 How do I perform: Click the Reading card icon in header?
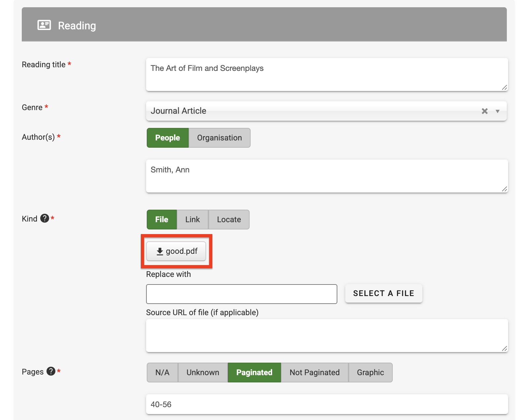coord(44,25)
